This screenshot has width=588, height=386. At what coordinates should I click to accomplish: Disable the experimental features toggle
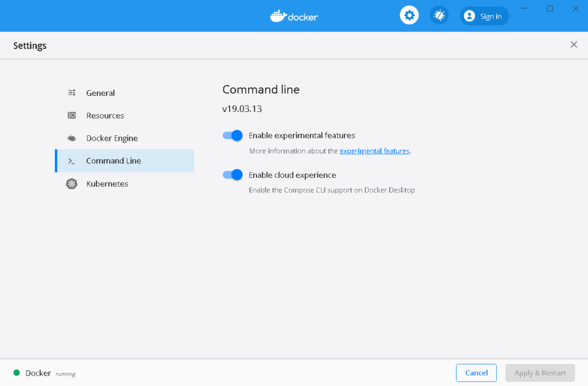(x=232, y=135)
